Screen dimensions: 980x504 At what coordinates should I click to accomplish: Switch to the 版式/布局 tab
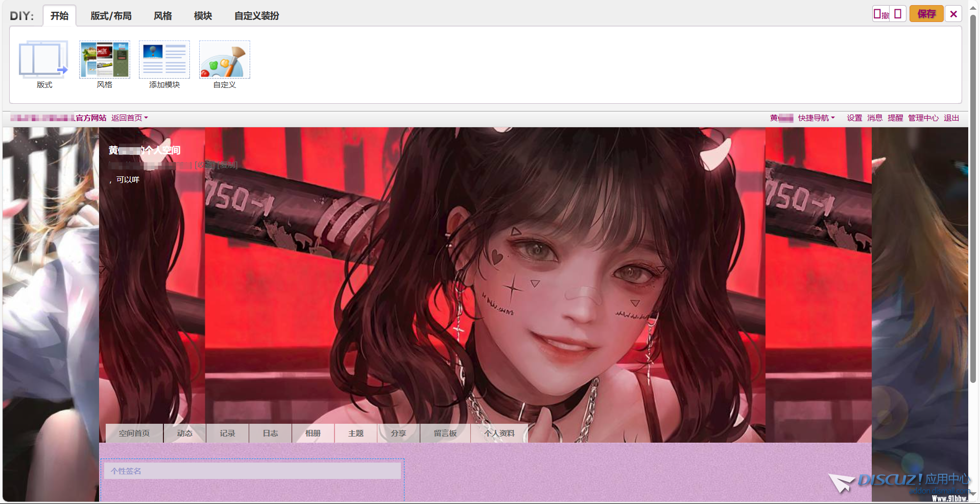click(111, 16)
